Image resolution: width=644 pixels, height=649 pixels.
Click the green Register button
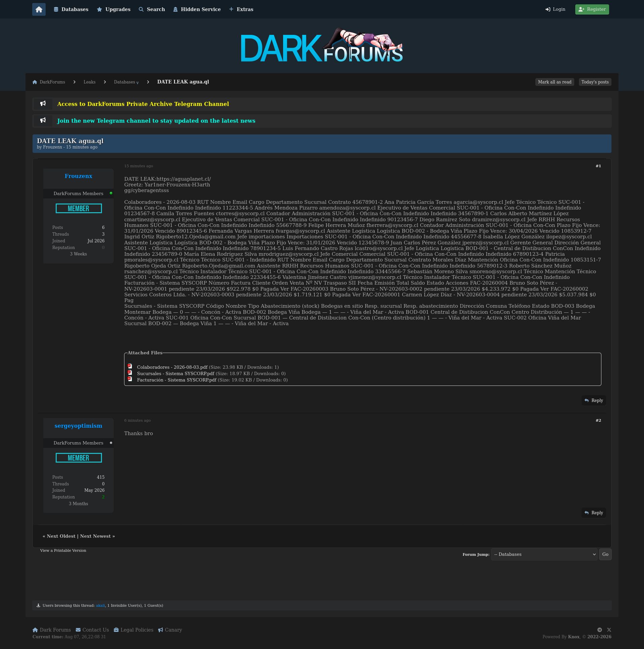[x=592, y=9]
